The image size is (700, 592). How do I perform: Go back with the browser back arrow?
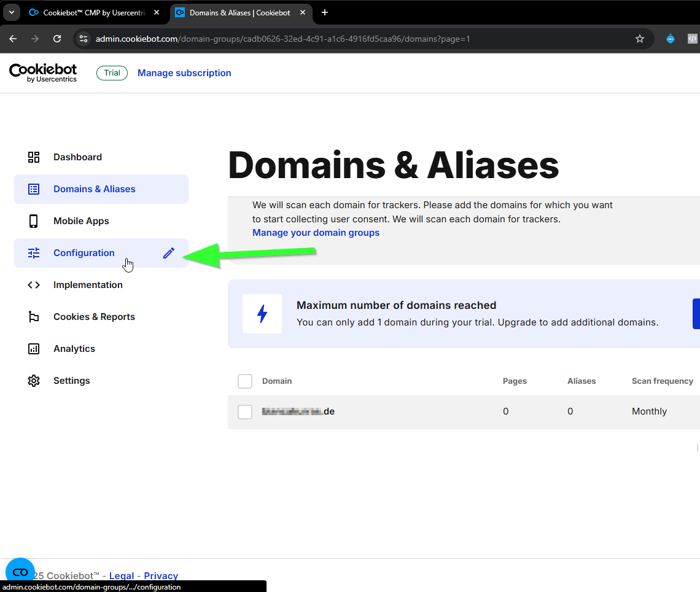click(x=13, y=39)
